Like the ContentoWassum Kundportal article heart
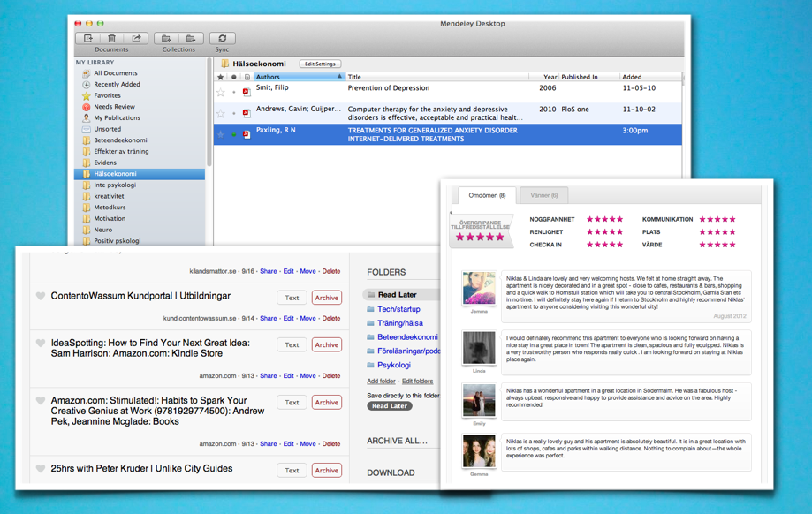This screenshot has width=812, height=514. tap(41, 297)
